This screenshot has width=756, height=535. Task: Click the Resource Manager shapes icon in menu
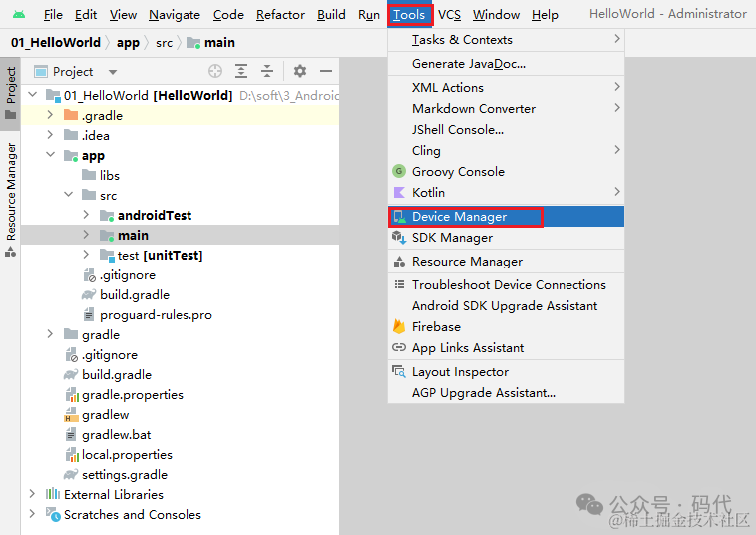coord(399,261)
